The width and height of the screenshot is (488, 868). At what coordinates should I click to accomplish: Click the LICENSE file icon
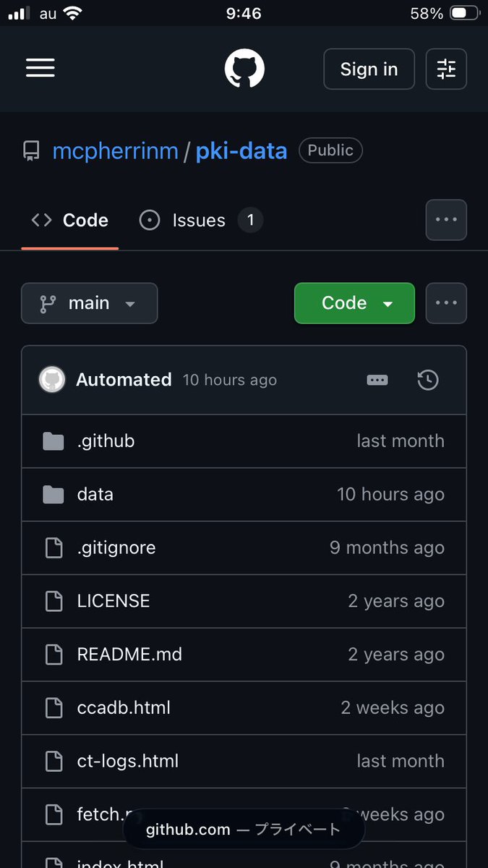point(54,601)
